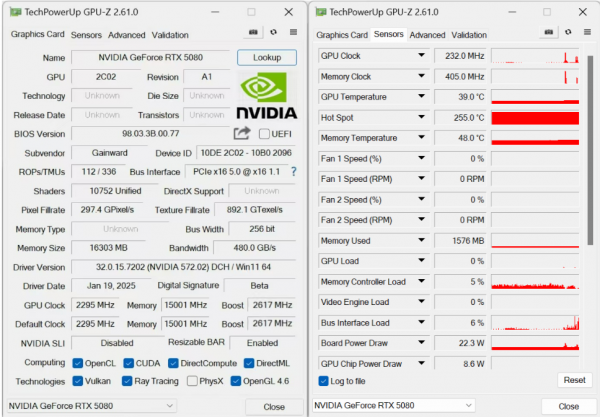Open Fan 2 Speed (RPM) dropdown arrow
This screenshot has width=600, height=417.
pos(421,220)
